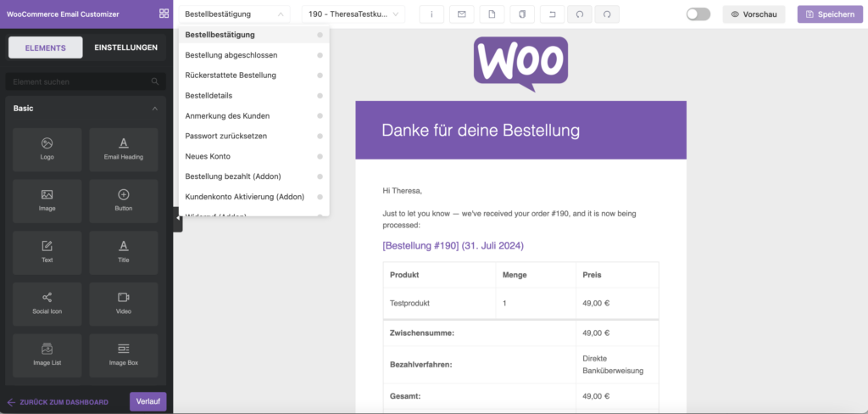
Task: Add an Email Heading element
Action: pyautogui.click(x=124, y=149)
